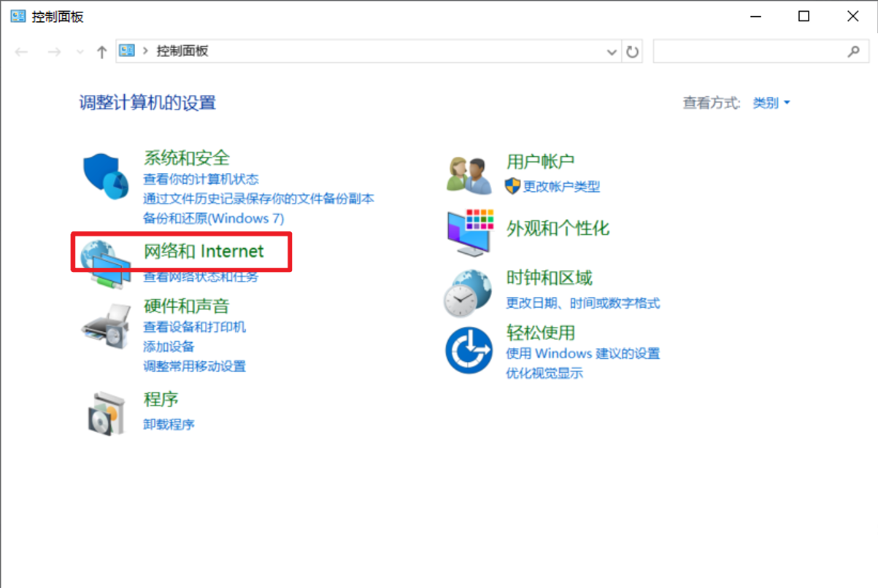Minimize the Control Panel window
Image resolution: width=878 pixels, height=588 pixels.
[755, 17]
